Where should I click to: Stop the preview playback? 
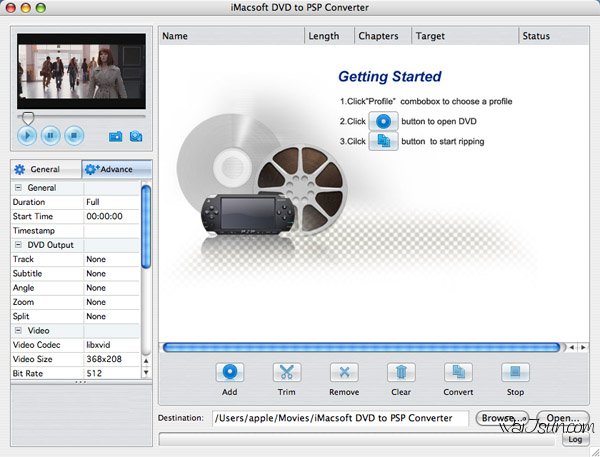(73, 135)
